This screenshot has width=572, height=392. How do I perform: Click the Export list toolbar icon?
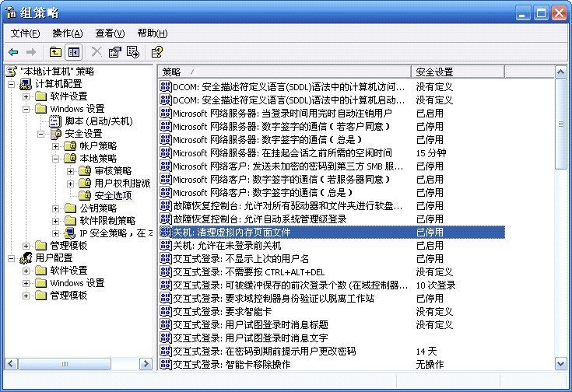pyautogui.click(x=133, y=52)
